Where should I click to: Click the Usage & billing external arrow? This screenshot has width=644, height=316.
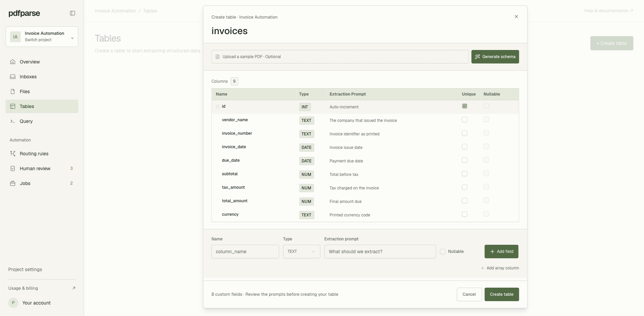[74, 288]
